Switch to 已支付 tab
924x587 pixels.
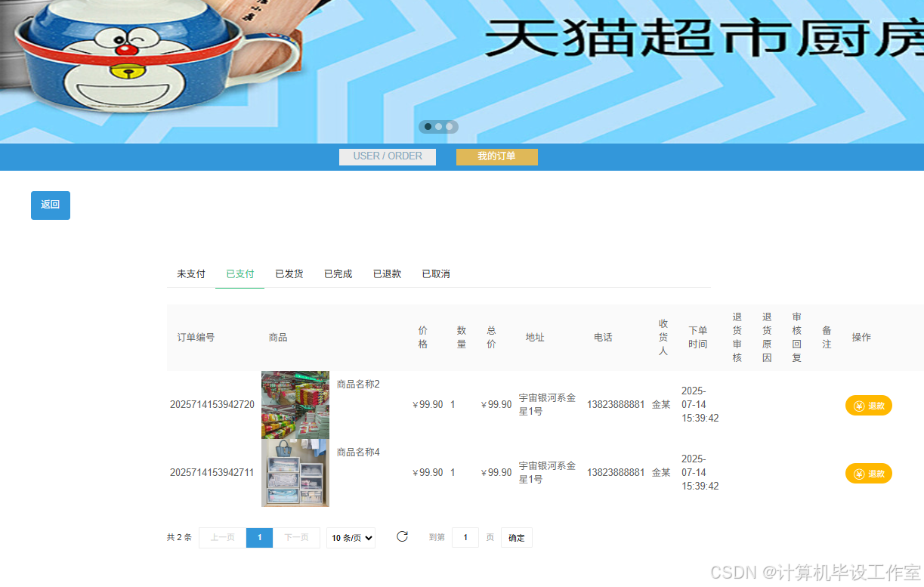pos(240,273)
